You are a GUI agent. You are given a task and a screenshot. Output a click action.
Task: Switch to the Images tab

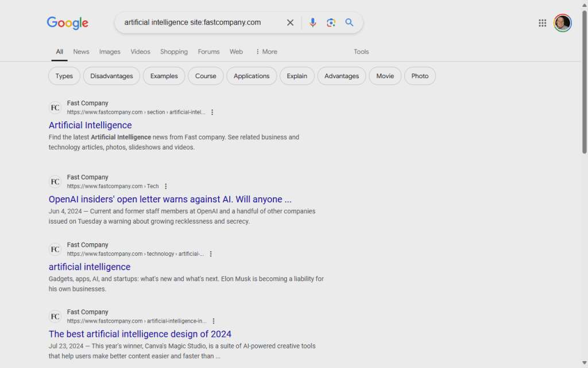click(x=110, y=52)
